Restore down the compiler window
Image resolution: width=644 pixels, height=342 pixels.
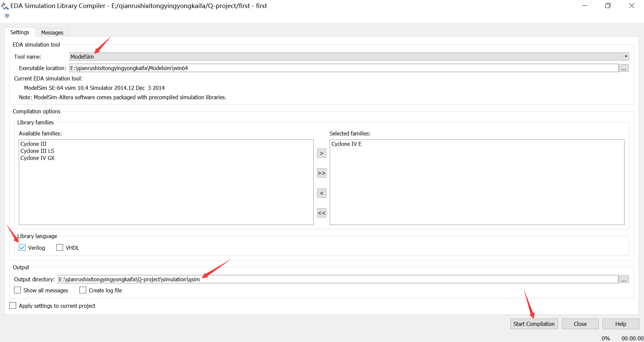[608, 6]
